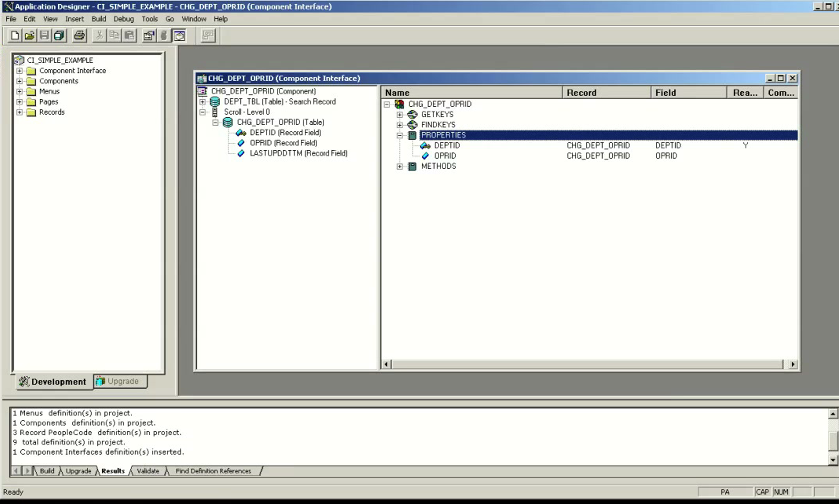Image resolution: width=839 pixels, height=504 pixels.
Task: Switch to the Development workspace tab
Action: [x=53, y=382]
